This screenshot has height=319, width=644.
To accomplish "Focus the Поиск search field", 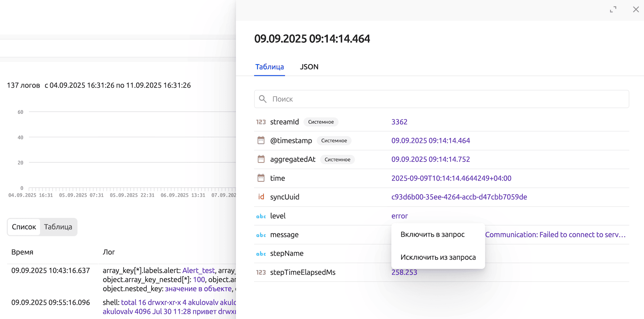I will [x=445, y=99].
